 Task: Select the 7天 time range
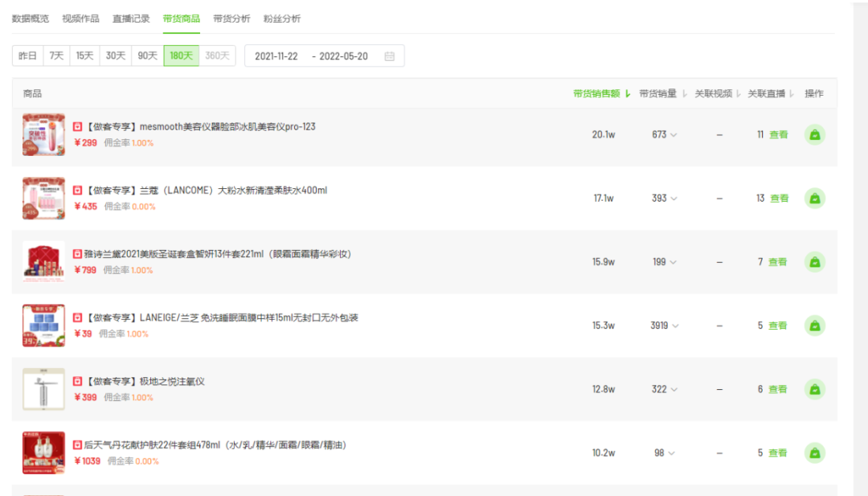coord(56,56)
